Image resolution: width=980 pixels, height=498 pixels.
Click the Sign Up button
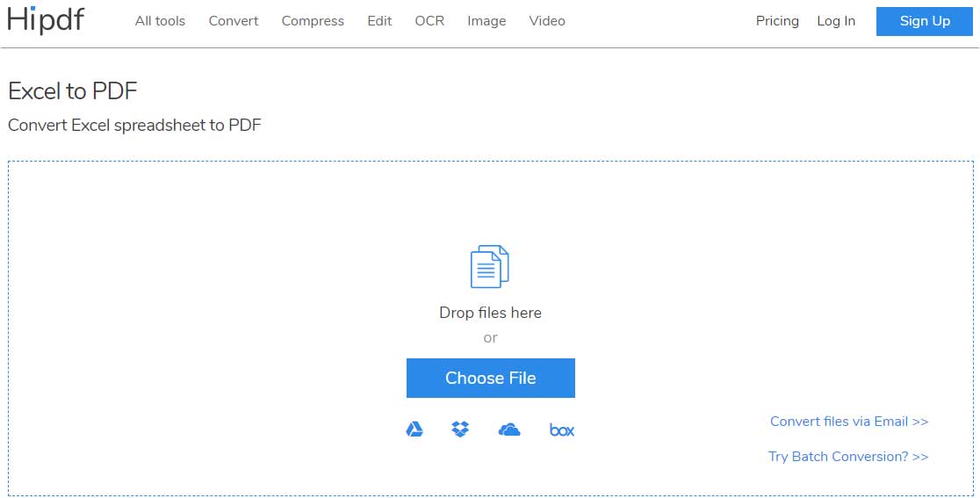click(925, 21)
